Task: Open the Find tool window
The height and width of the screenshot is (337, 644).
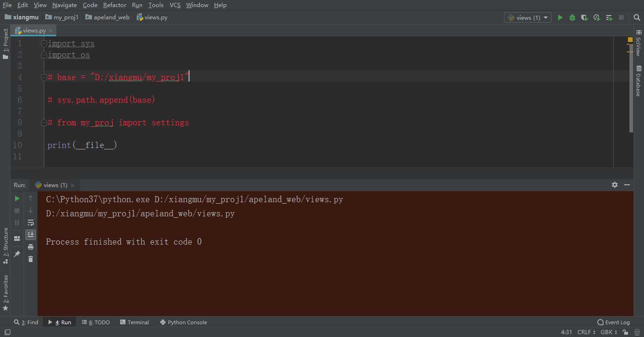Action: pyautogui.click(x=26, y=322)
